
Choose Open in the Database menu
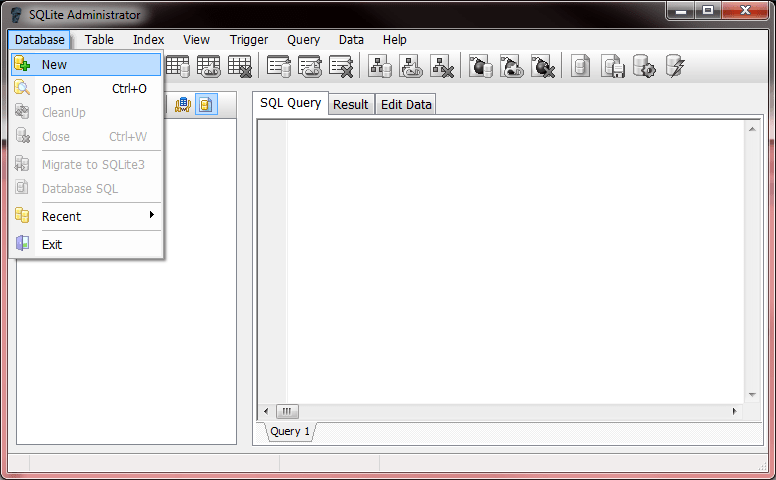tap(86, 89)
